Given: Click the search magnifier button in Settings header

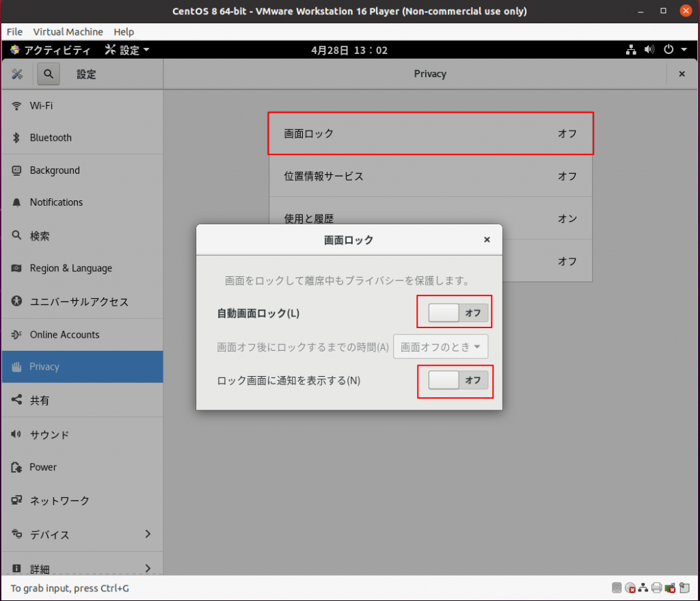Looking at the screenshot, I should coord(49,74).
